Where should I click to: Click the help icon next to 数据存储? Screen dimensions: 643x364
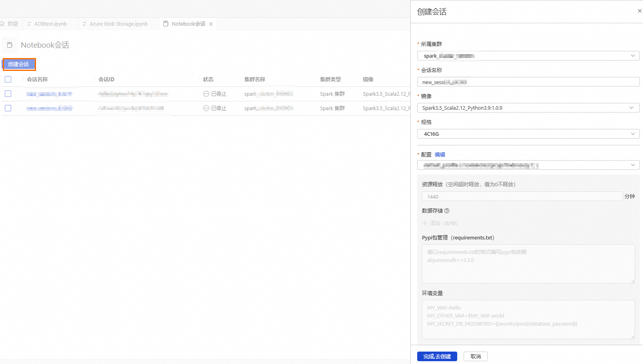tap(447, 211)
